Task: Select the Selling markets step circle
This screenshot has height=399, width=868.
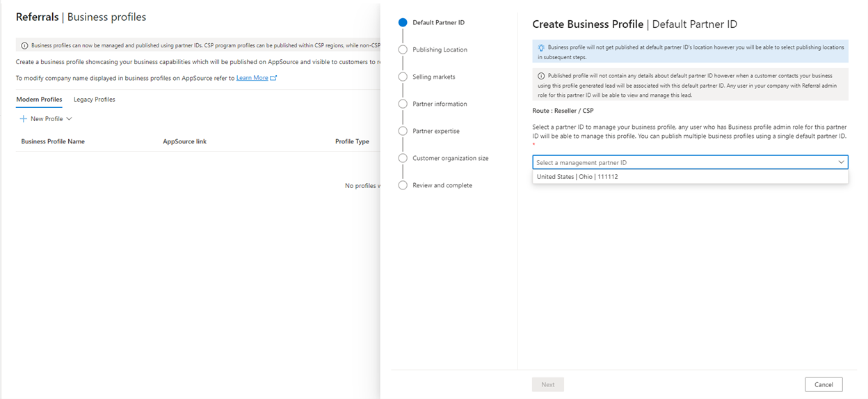Action: coord(403,77)
